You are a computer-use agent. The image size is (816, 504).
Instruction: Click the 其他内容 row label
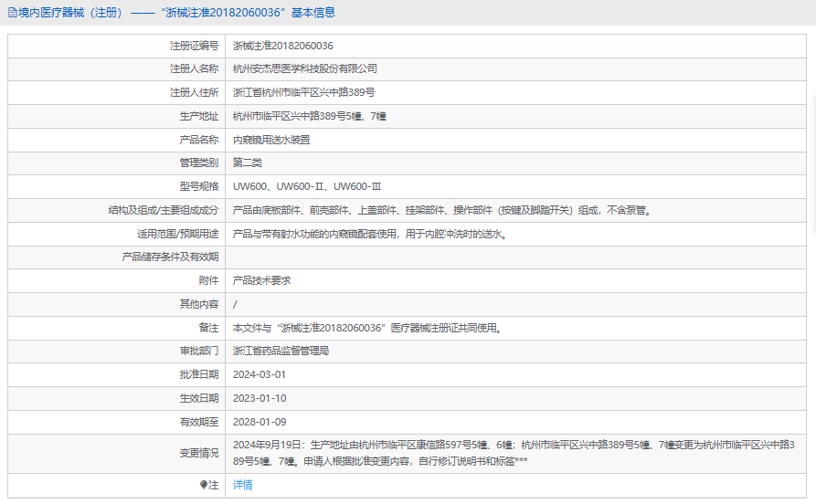click(199, 304)
